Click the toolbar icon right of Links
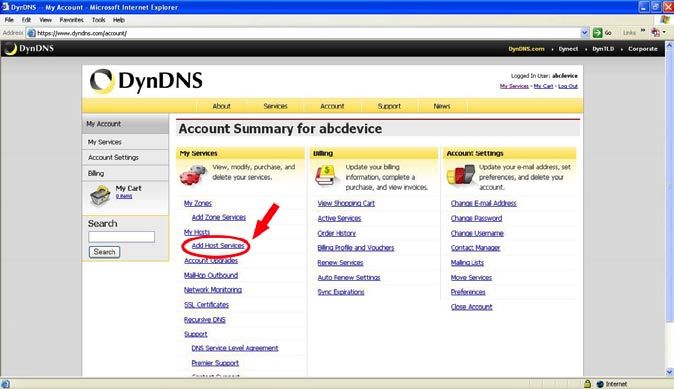This screenshot has height=389, width=674. pos(656,33)
